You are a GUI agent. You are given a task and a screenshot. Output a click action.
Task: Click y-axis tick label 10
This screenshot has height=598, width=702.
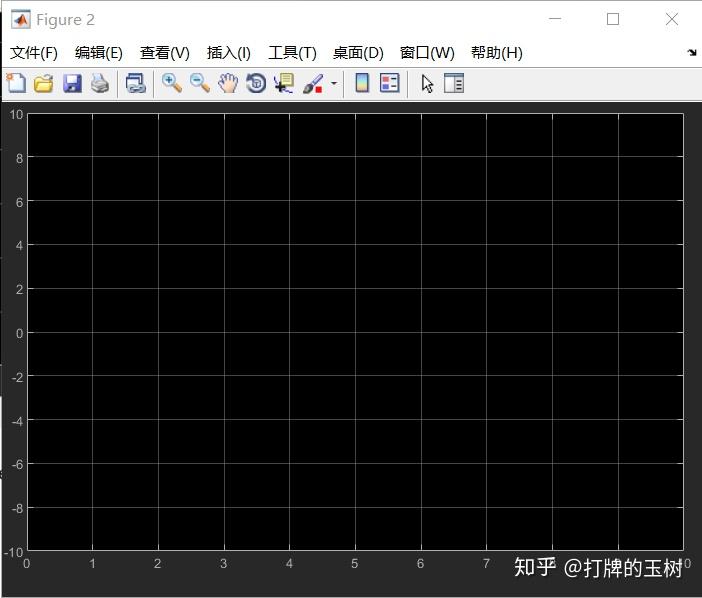tap(16, 115)
